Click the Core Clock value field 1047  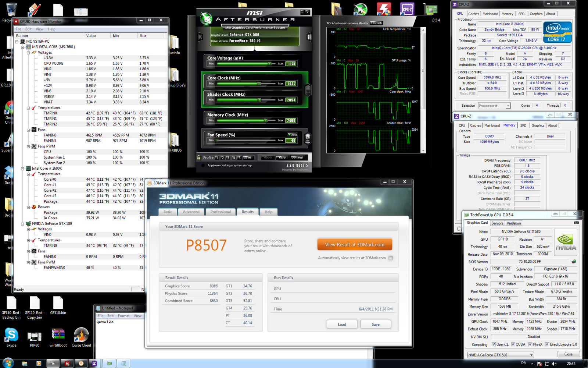291,84
